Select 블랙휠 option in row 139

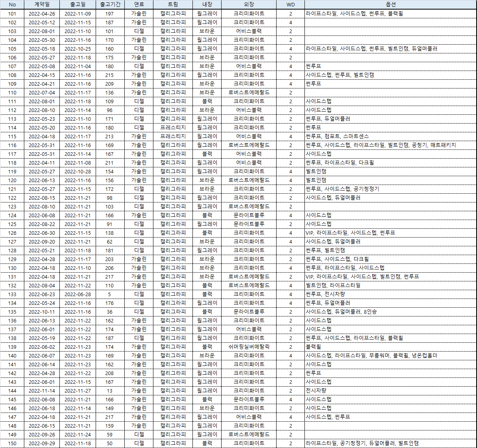(x=313, y=347)
